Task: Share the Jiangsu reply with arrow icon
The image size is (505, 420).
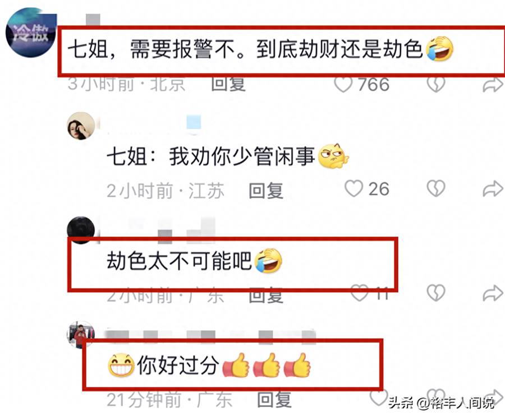Action: point(493,189)
